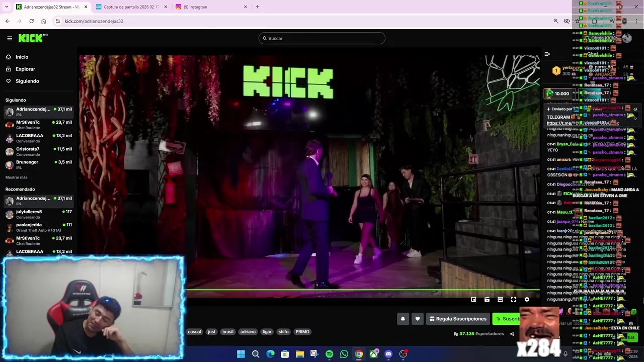Viewport: 644px width, 362px height.
Task: Click Regala Suscripciones button
Action: click(x=458, y=319)
